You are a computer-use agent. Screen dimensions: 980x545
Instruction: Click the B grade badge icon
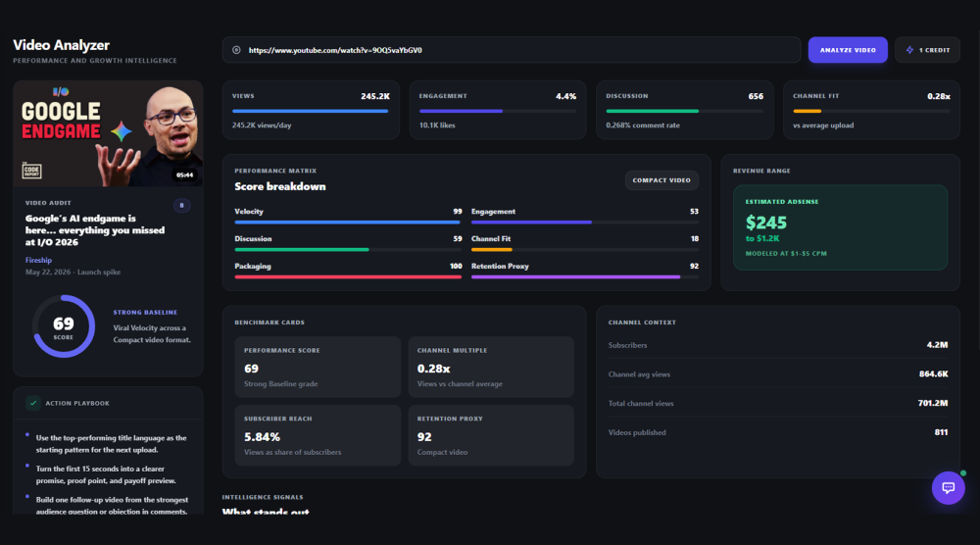182,205
